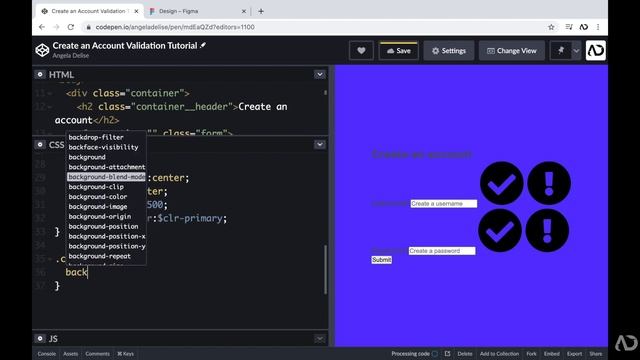Screen dimensions: 640x360
Task: Open the Change View menu
Action: 512,51
